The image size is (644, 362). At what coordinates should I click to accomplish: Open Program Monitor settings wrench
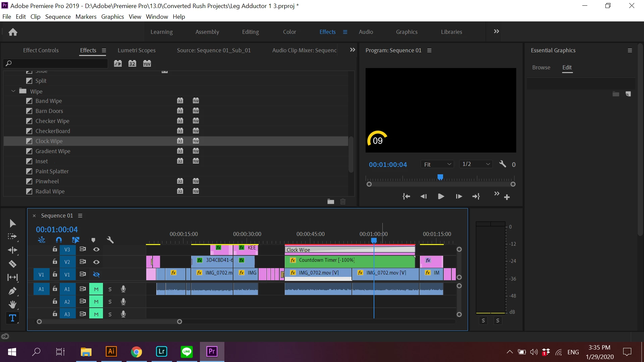pos(502,164)
